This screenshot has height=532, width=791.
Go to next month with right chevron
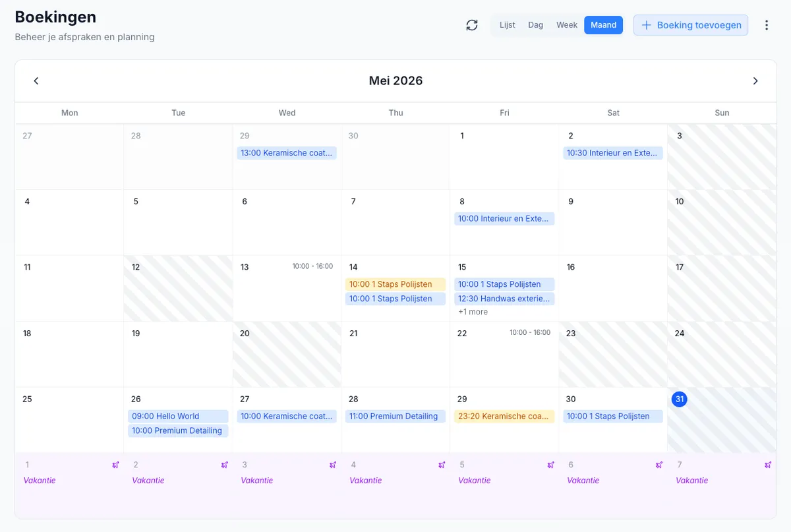click(x=755, y=81)
